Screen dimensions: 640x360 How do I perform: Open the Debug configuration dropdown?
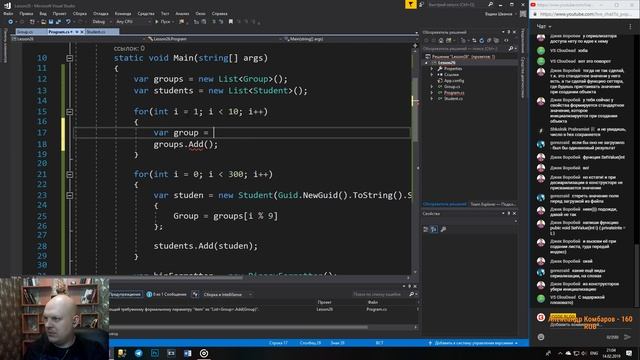[x=101, y=22]
